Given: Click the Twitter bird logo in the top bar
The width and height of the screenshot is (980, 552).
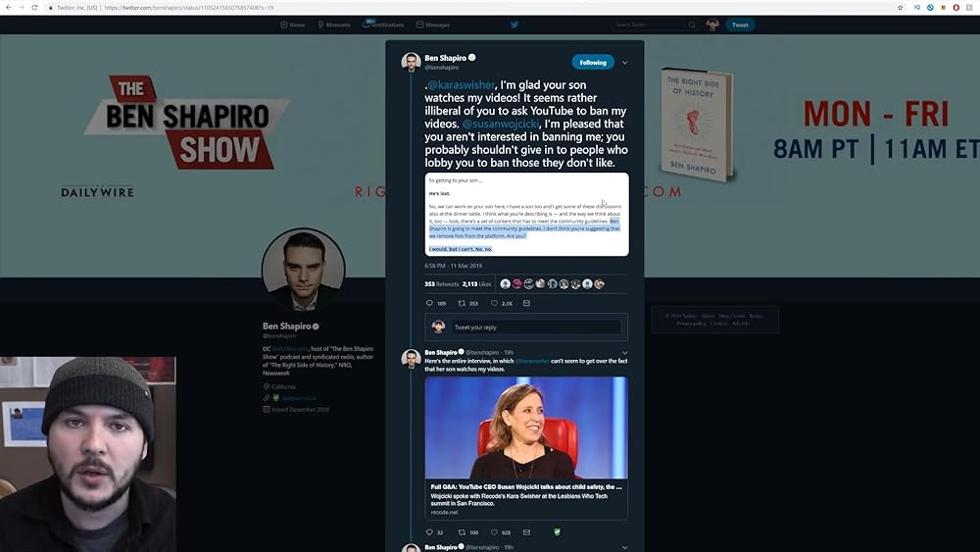Looking at the screenshot, I should click(x=514, y=25).
